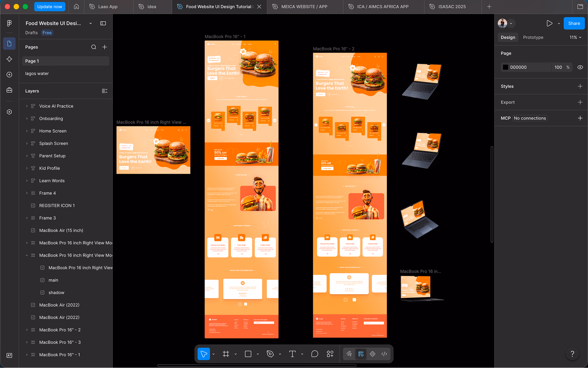Select the lagos water page
Image resolution: width=588 pixels, height=368 pixels.
pyautogui.click(x=65, y=73)
